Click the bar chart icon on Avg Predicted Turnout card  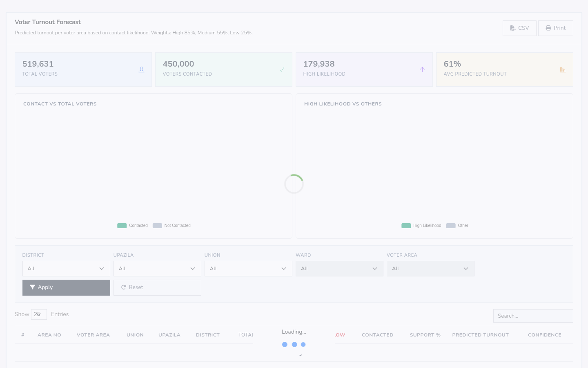[x=563, y=70]
